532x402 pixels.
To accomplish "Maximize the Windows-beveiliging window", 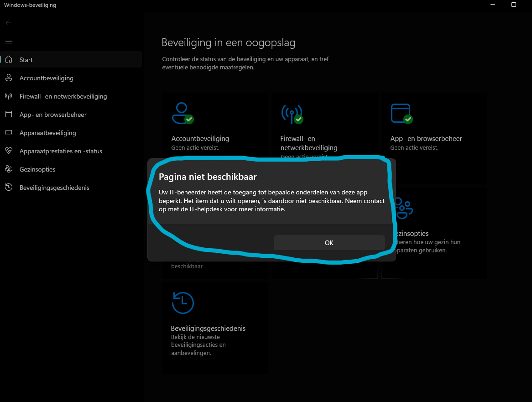I will tap(513, 5).
